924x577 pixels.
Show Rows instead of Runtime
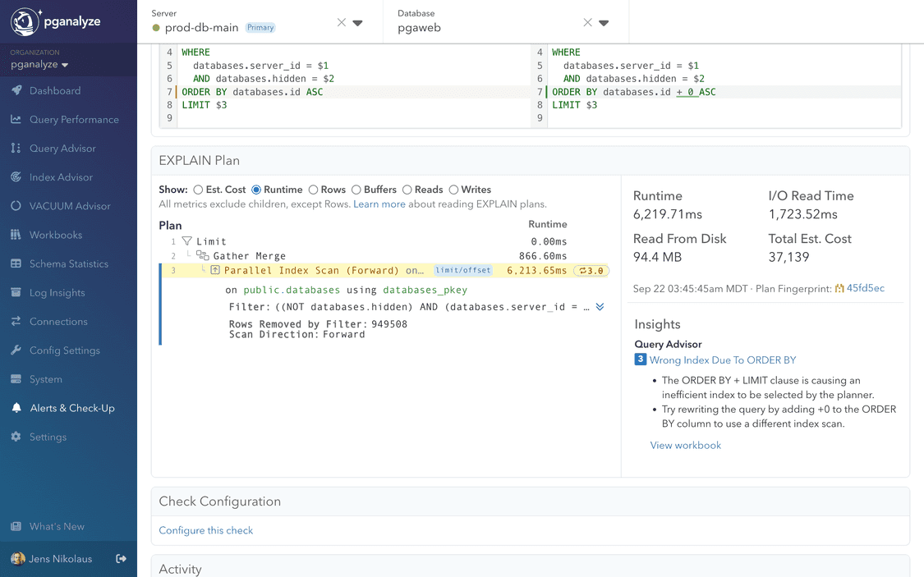311,190
